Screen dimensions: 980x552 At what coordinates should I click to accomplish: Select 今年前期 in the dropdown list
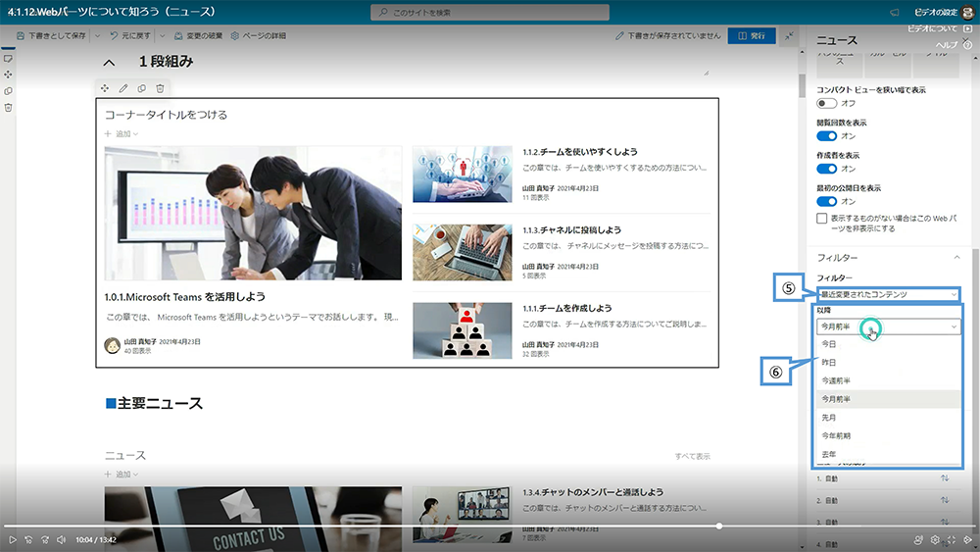tap(888, 435)
